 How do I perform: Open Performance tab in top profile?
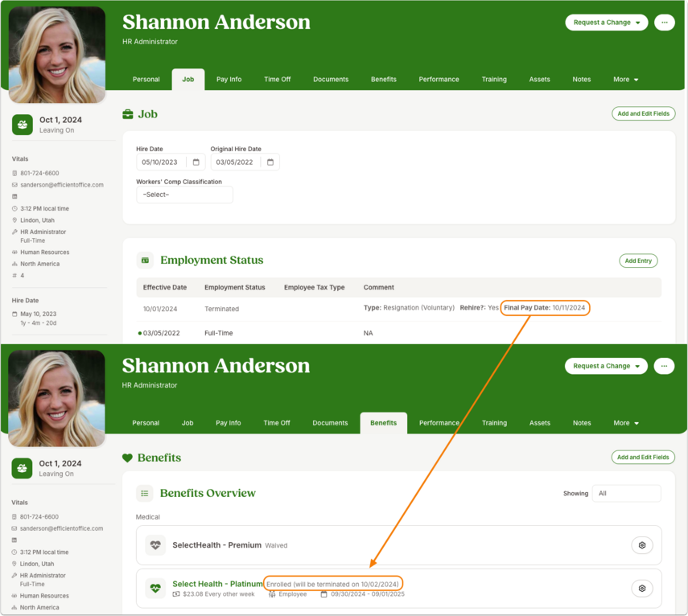[439, 80]
